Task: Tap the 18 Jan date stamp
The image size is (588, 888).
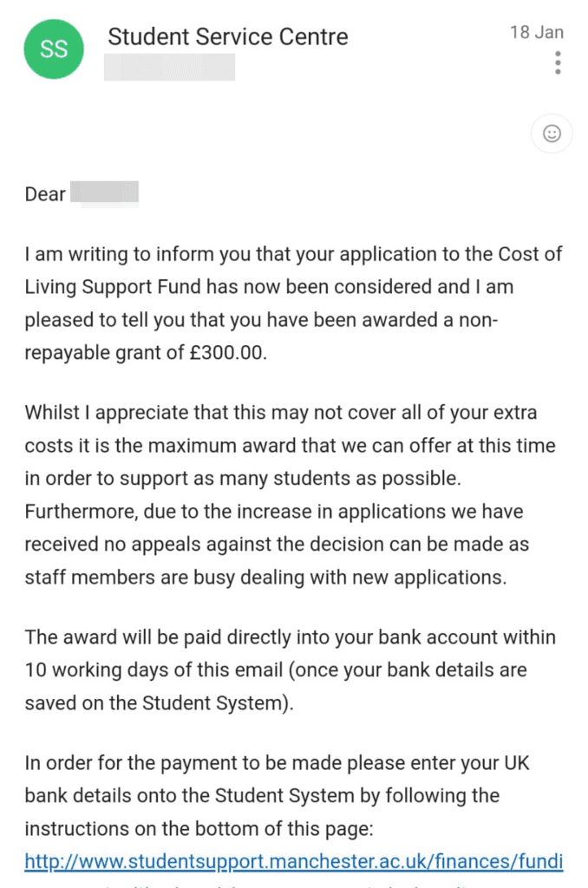Action: click(x=537, y=32)
